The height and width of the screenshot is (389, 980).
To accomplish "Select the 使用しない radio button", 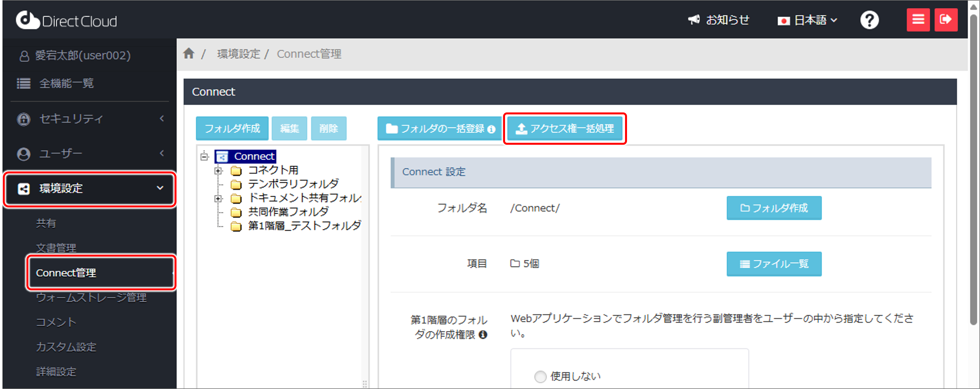I will point(540,376).
